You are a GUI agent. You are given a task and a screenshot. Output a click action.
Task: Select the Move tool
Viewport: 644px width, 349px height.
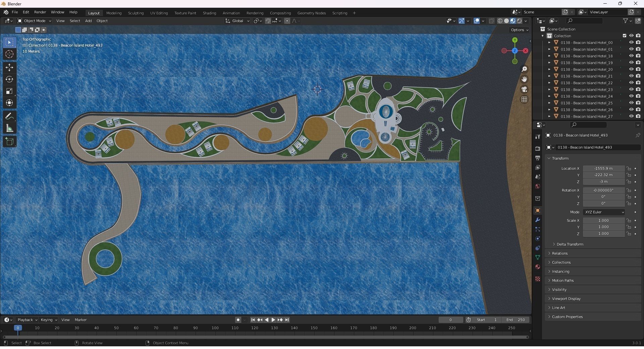pyautogui.click(x=9, y=67)
